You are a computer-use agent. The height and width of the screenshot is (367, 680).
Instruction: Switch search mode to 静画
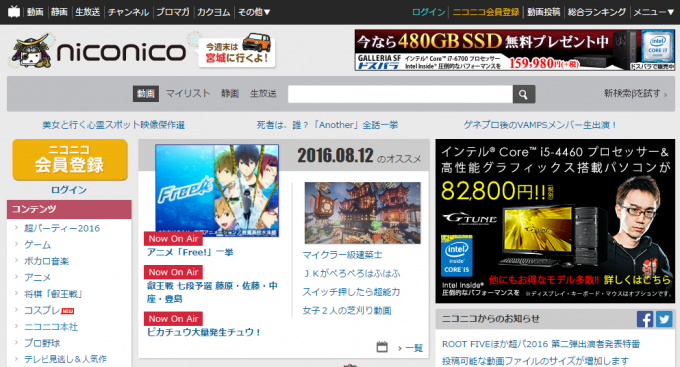(x=230, y=93)
